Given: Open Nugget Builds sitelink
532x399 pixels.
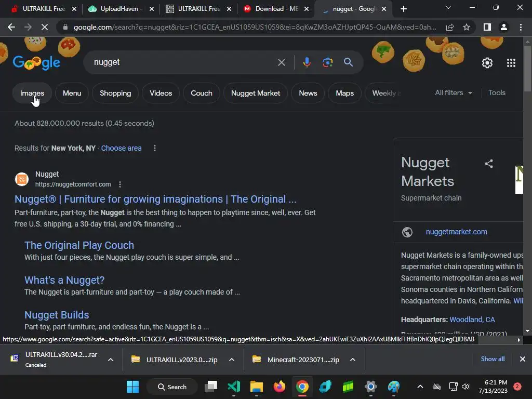Looking at the screenshot, I should point(57,315).
